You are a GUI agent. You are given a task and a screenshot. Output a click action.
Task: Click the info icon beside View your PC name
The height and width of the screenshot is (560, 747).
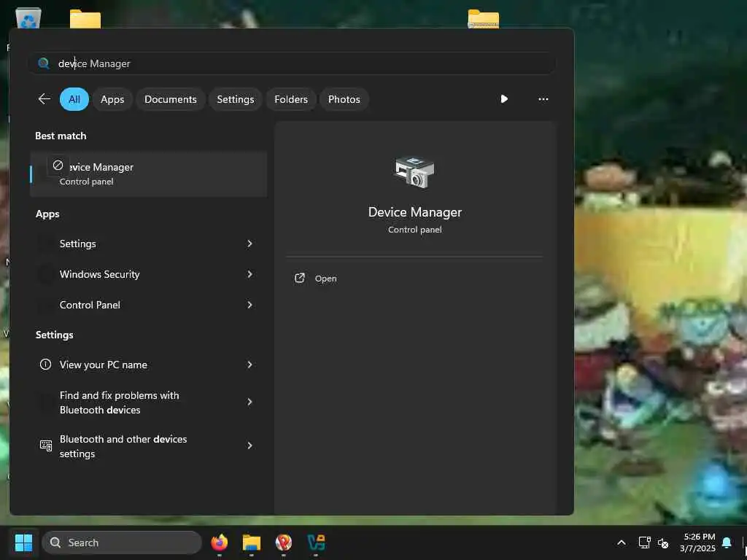click(x=45, y=365)
